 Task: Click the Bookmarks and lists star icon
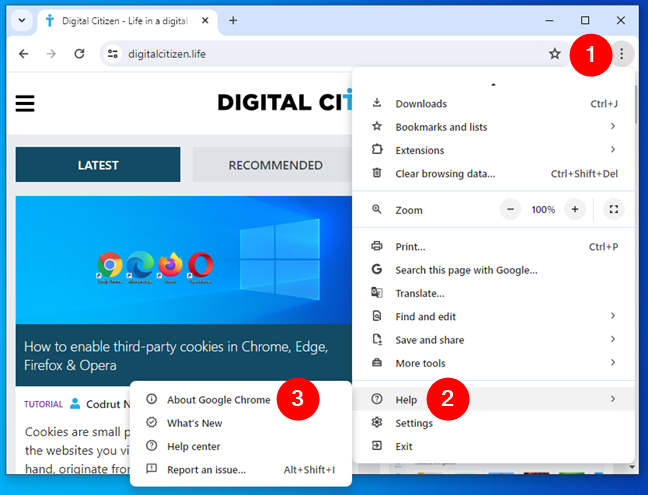pyautogui.click(x=376, y=126)
